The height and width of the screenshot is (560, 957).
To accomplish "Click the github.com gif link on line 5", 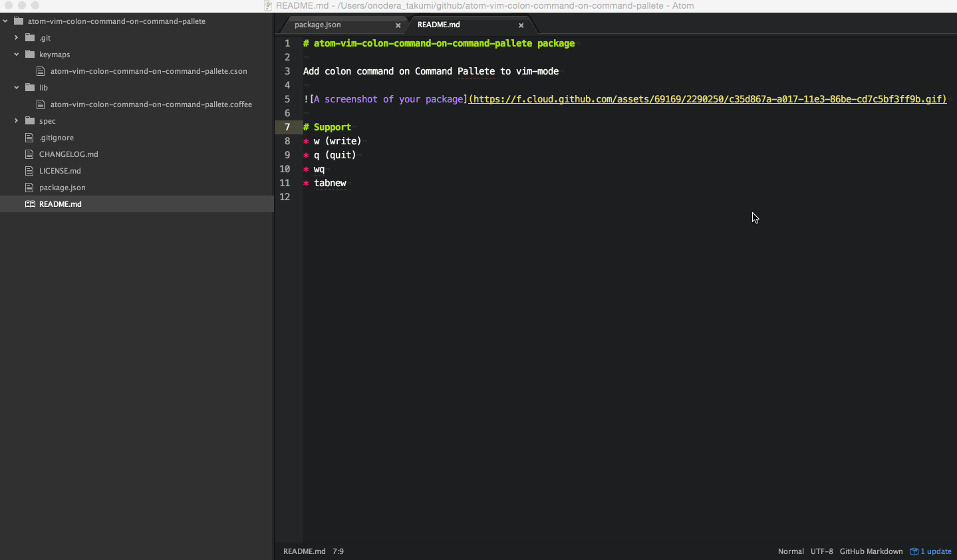I will pos(708,99).
